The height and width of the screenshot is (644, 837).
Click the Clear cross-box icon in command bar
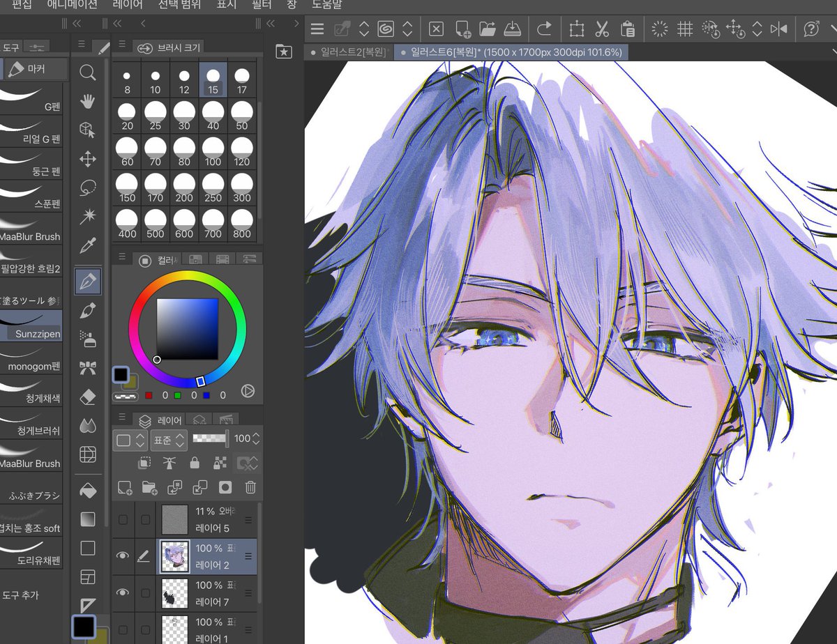(436, 29)
